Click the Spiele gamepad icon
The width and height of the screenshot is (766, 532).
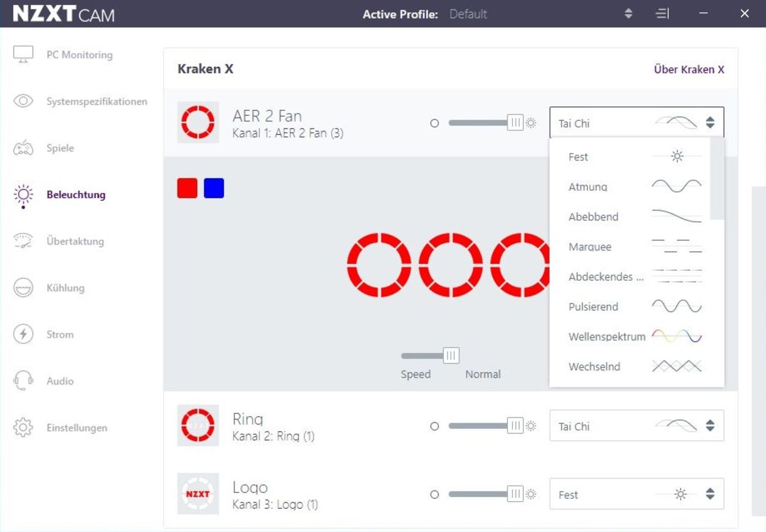click(23, 148)
